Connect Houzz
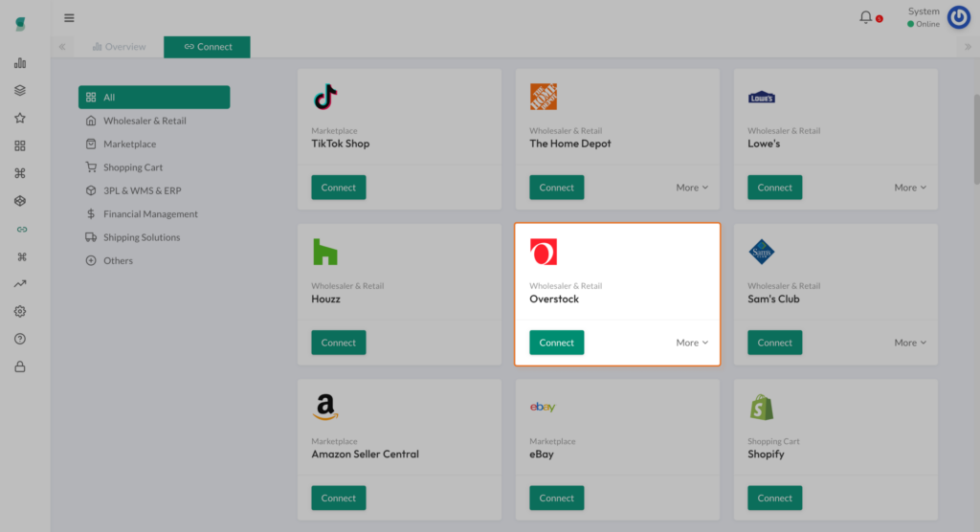This screenshot has height=532, width=980. 338,343
